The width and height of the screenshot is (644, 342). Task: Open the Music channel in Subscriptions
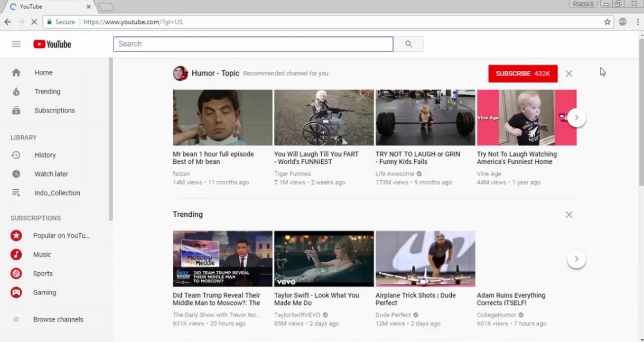(x=15, y=254)
